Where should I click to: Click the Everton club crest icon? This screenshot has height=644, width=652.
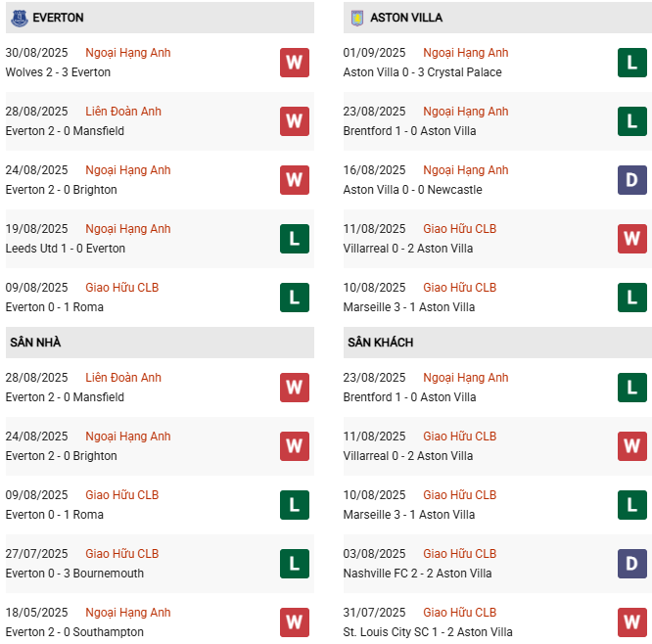(x=19, y=18)
